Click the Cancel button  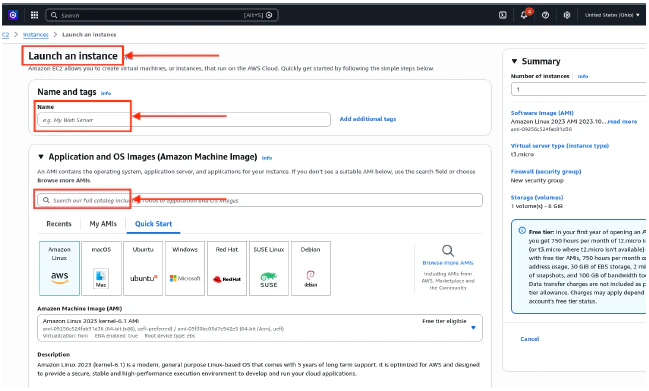pyautogui.click(x=530, y=339)
